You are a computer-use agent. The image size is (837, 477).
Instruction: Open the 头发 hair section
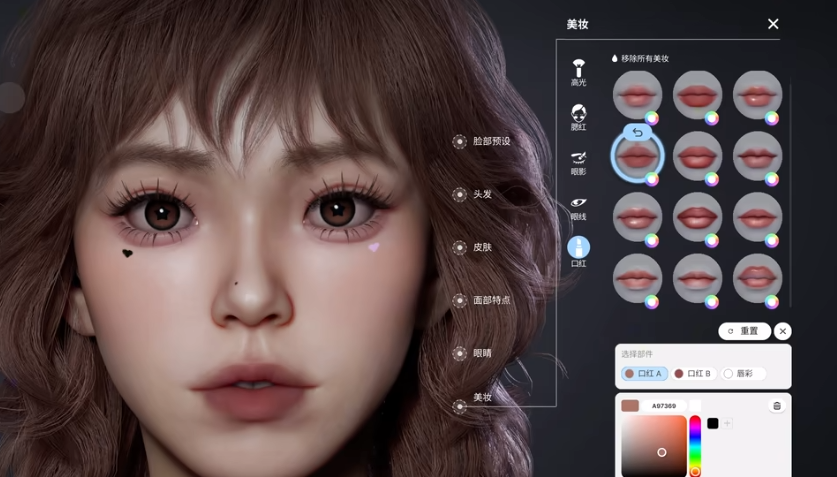(x=482, y=194)
